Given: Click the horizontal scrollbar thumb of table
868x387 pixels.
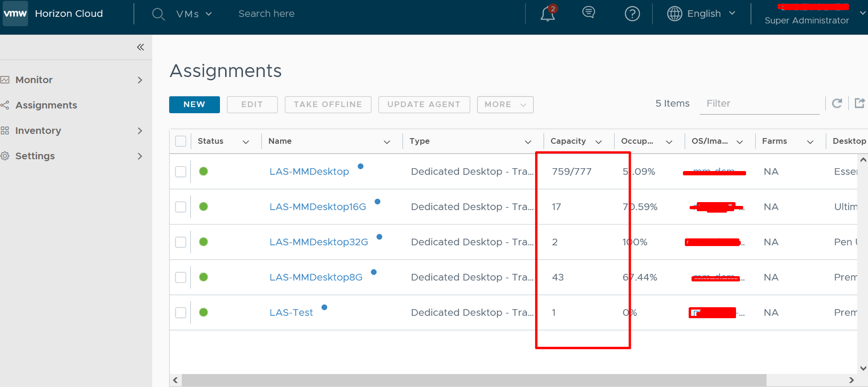Looking at the screenshot, I should pyautogui.click(x=474, y=380).
